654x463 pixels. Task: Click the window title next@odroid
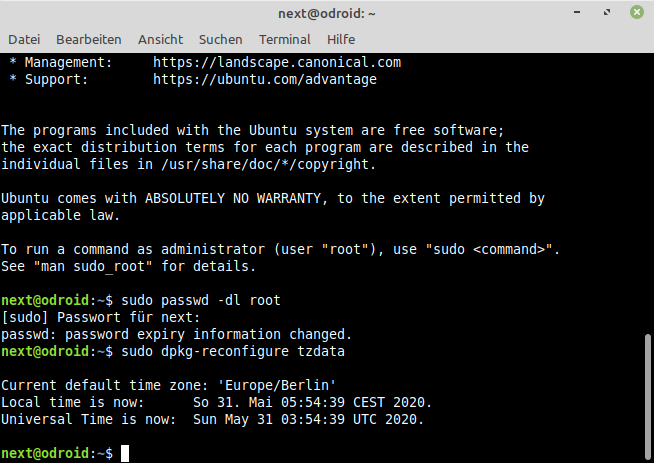pos(327,13)
